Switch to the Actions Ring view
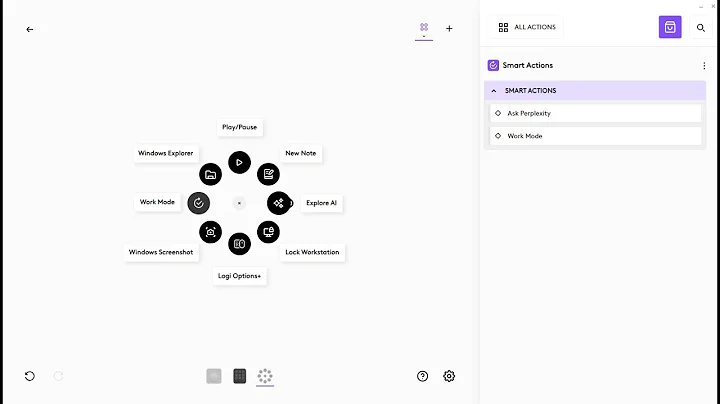Viewport: 720px width, 404px height. coord(265,376)
